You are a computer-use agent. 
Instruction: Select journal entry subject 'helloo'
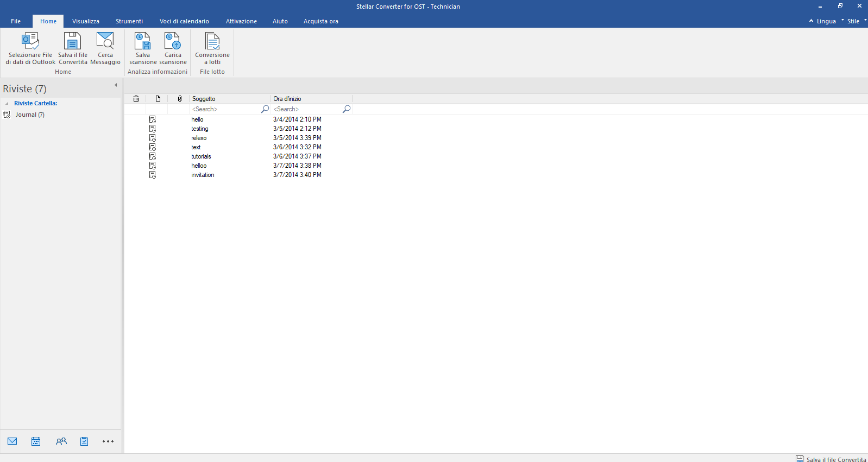click(x=199, y=166)
